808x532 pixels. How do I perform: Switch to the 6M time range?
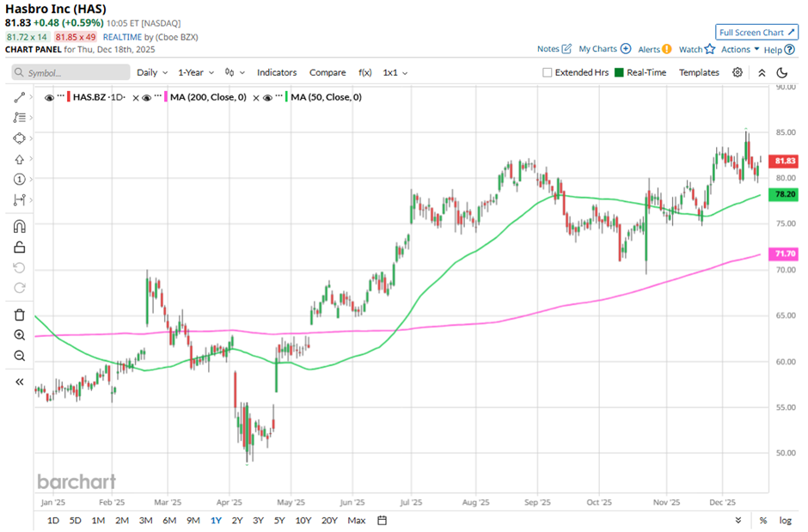(x=169, y=520)
